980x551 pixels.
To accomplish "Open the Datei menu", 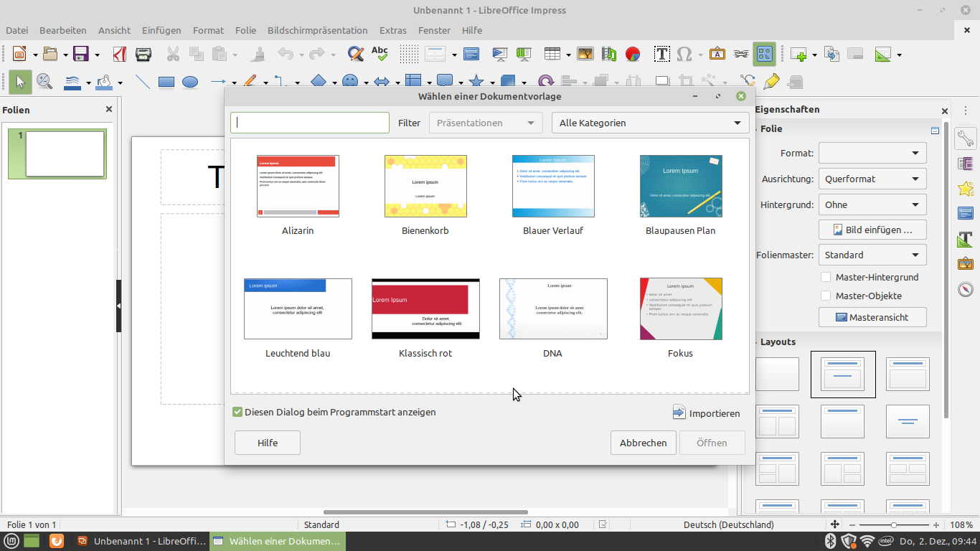I will [17, 30].
